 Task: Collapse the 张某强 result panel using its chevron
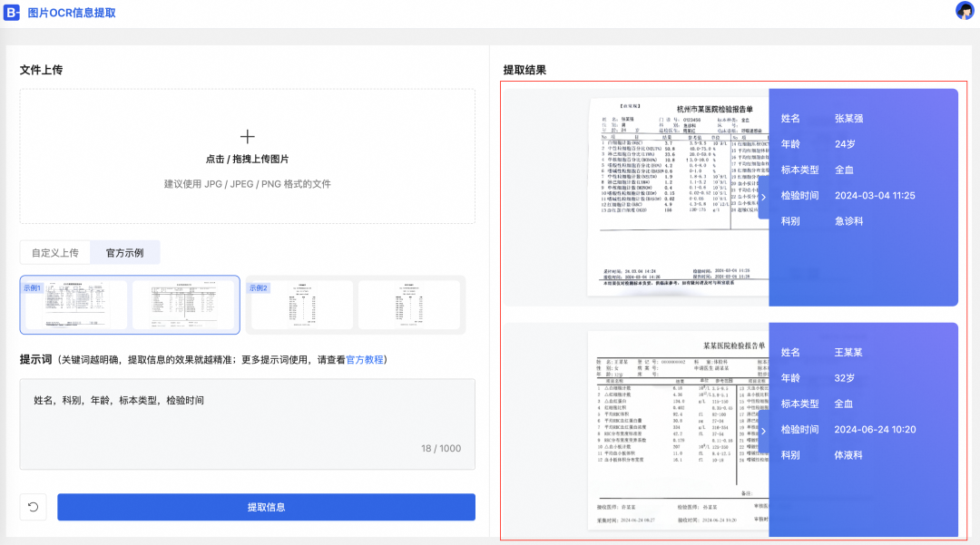click(763, 198)
